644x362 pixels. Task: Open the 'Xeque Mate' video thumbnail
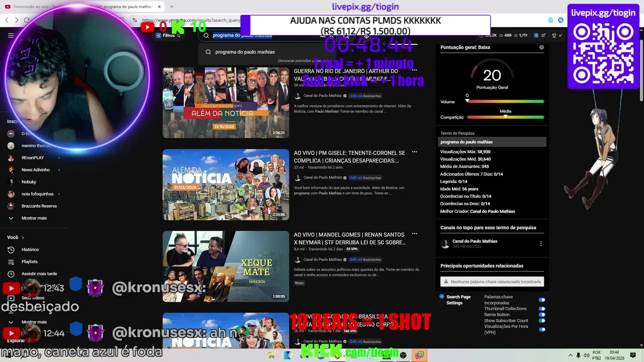(x=225, y=266)
